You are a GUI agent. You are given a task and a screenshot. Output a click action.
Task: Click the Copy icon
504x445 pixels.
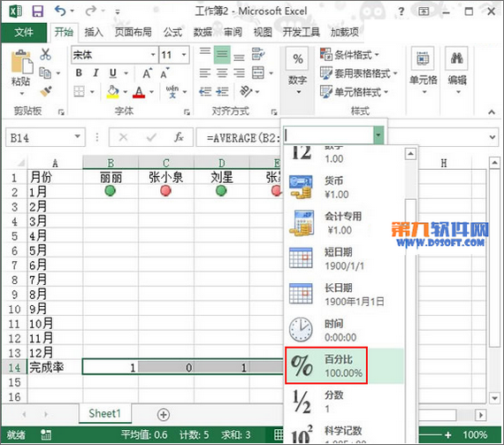click(x=45, y=73)
